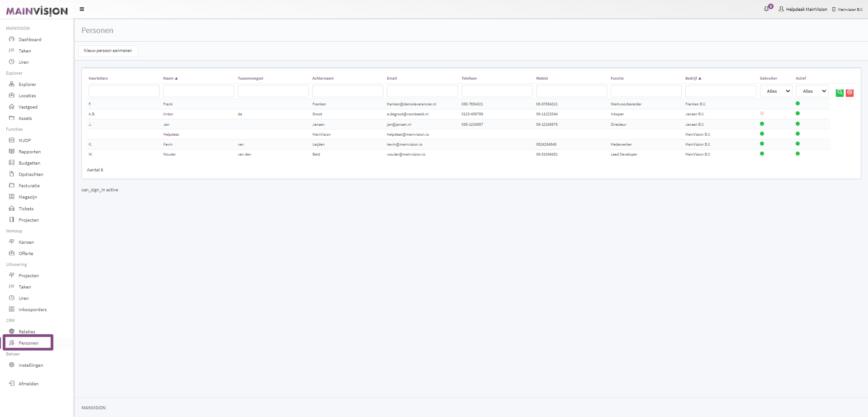Click the Inkooporders icon in sidebar
Viewport: 868px width, 417px height.
tap(12, 309)
